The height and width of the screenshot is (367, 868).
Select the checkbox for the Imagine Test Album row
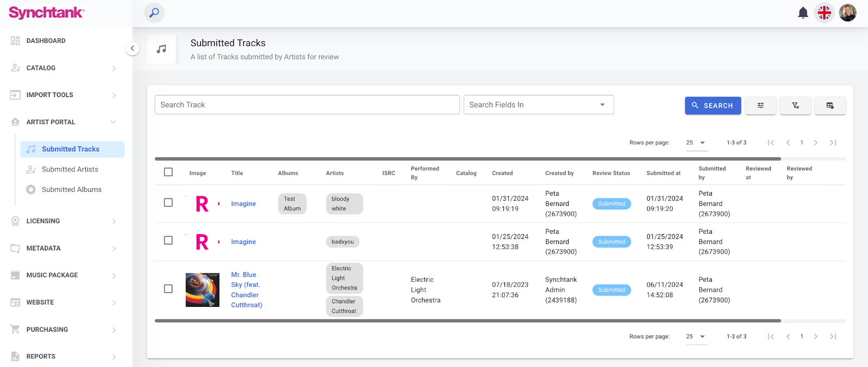coord(168,203)
